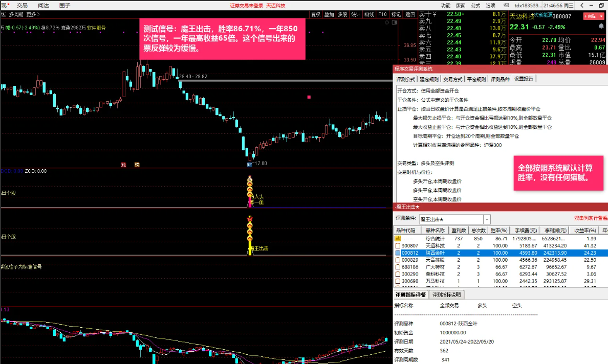Click the yellow 综合统计 summary row icon
The width and height of the screenshot is (608, 364).
coord(397,238)
